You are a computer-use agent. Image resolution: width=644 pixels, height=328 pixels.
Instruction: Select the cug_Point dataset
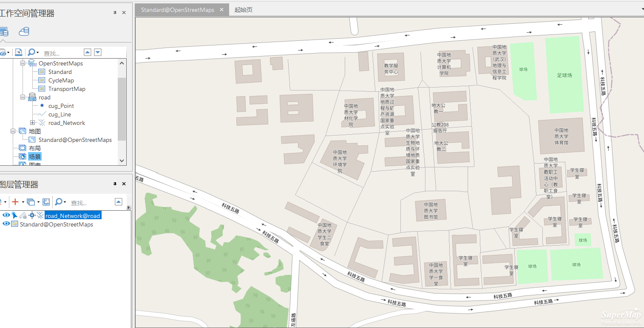click(x=61, y=106)
